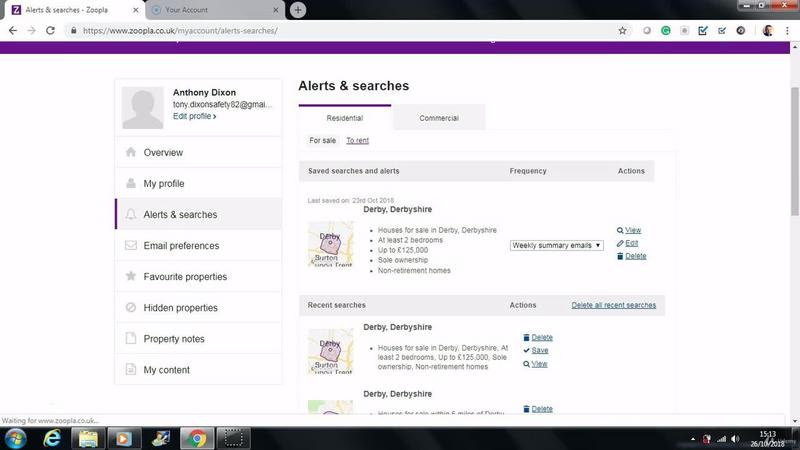Reload the Zoopla page
Screen dimensions: 800x450
click(50, 31)
